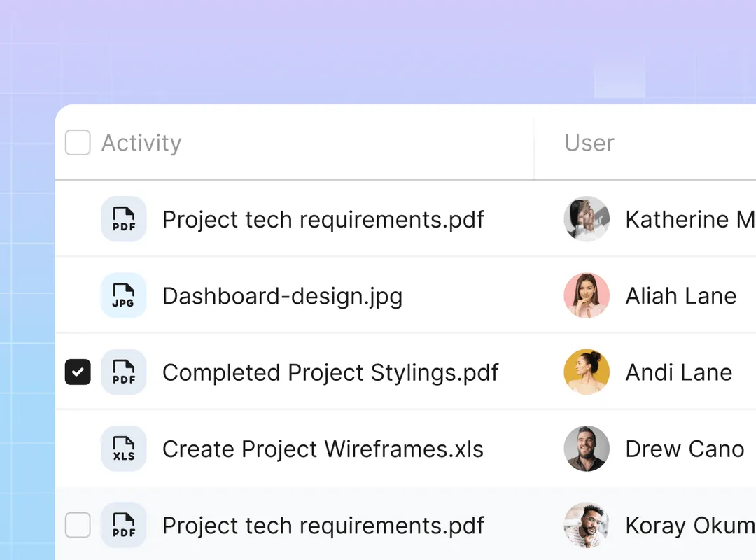Click the PDF icon in Katherine's row
Image resolution: width=756 pixels, height=560 pixels.
[x=123, y=219]
